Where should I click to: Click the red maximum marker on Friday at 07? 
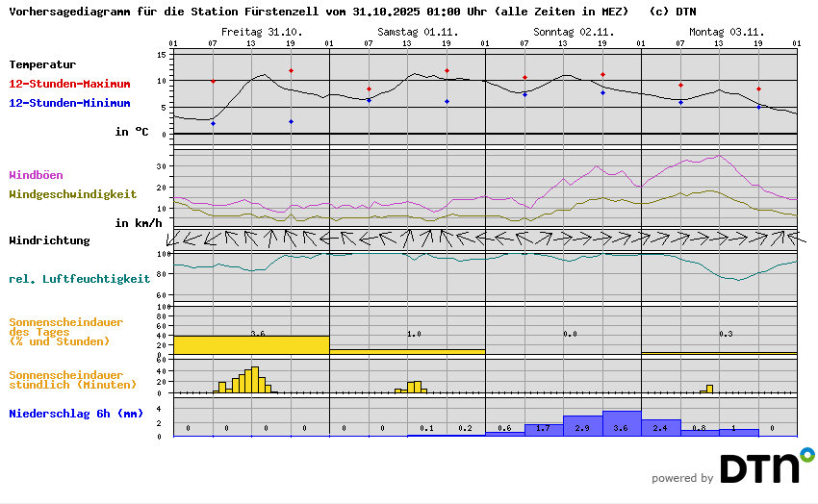pyautogui.click(x=213, y=82)
